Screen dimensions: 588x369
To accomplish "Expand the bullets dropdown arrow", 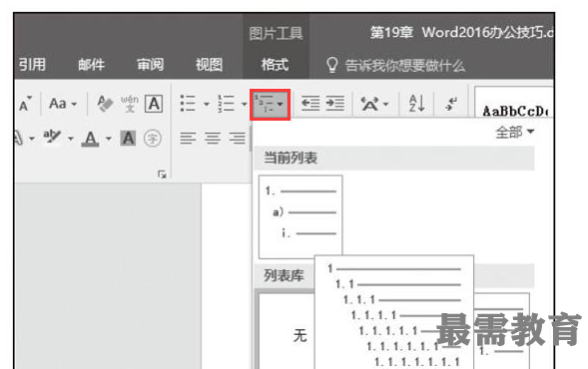I will tap(207, 104).
